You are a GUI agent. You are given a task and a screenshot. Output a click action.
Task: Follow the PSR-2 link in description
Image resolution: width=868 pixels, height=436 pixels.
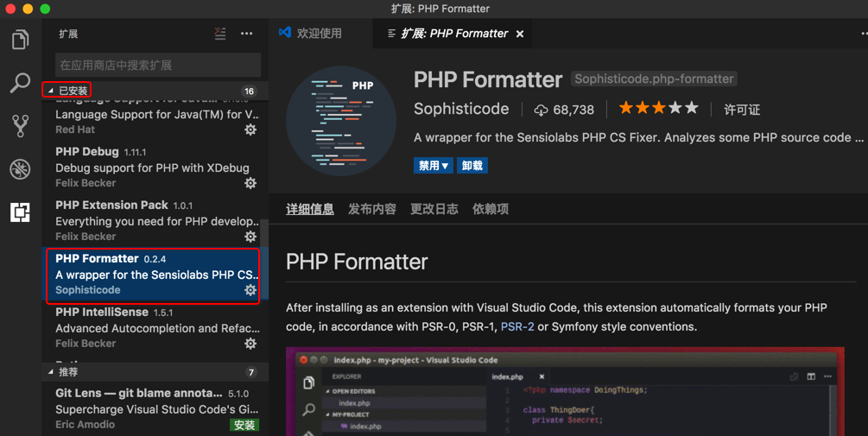(x=517, y=327)
